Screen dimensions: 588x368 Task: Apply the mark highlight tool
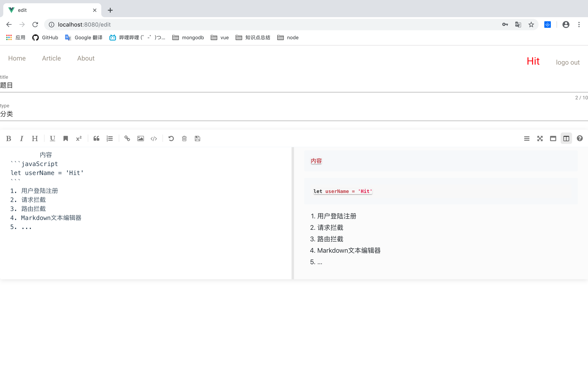coord(66,138)
